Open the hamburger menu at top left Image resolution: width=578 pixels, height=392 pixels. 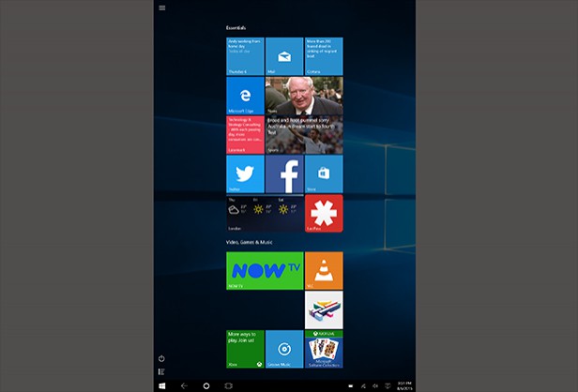point(161,8)
